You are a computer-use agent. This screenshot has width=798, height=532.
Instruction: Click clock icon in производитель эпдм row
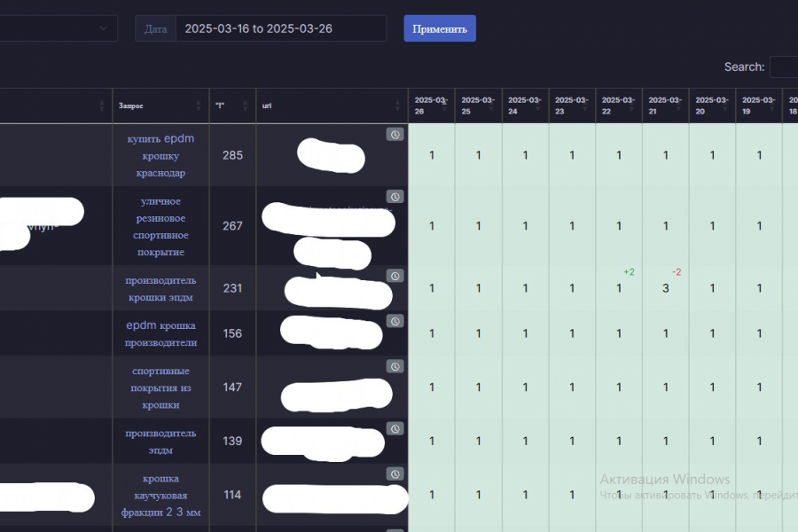pos(395,428)
